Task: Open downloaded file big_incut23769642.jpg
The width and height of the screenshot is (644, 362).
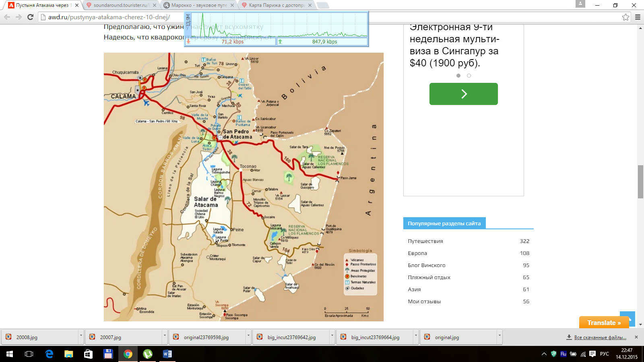Action: pyautogui.click(x=291, y=337)
